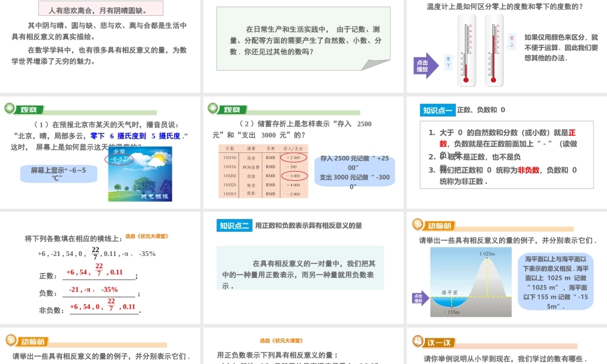607x364 pixels.
Task: Click the 动脑筋 icon above the mountain diagram
Action: coord(418,224)
